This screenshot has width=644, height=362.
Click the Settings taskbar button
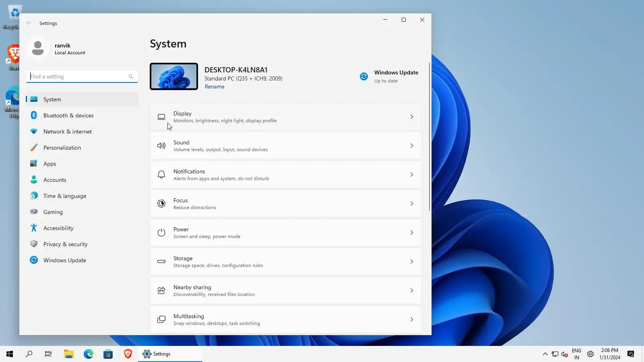click(x=170, y=354)
